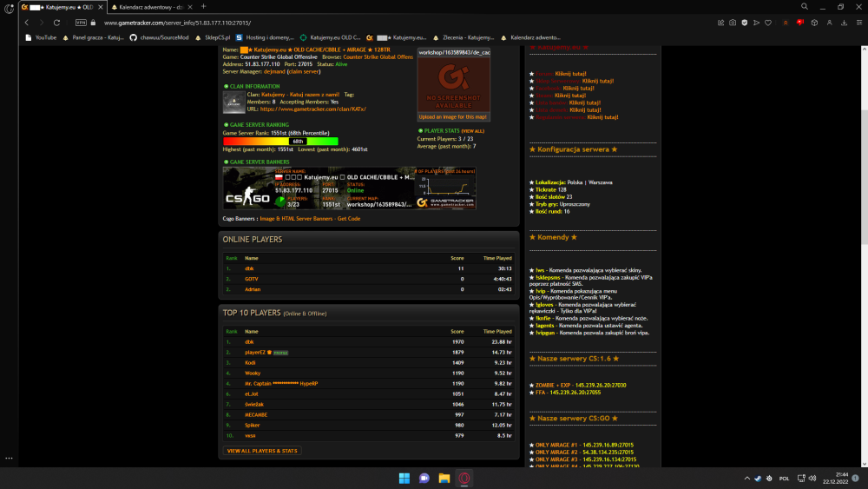
Task: Open File Explorer from taskbar
Action: (444, 479)
